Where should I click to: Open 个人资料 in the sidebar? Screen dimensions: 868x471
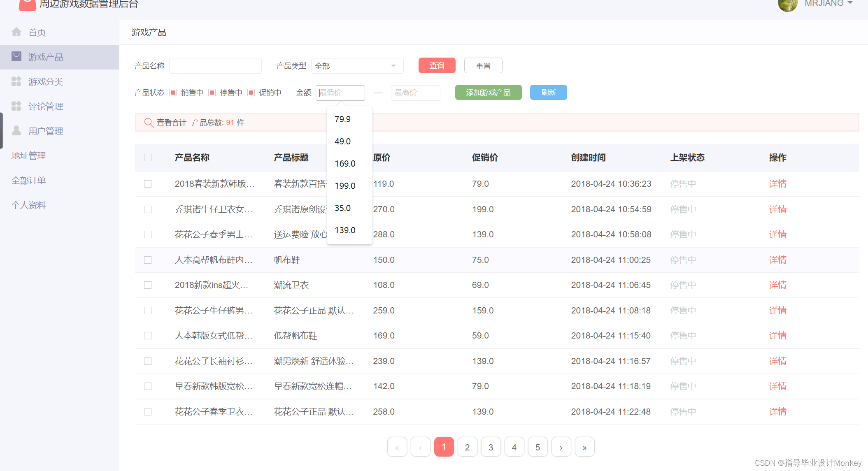coord(59,205)
